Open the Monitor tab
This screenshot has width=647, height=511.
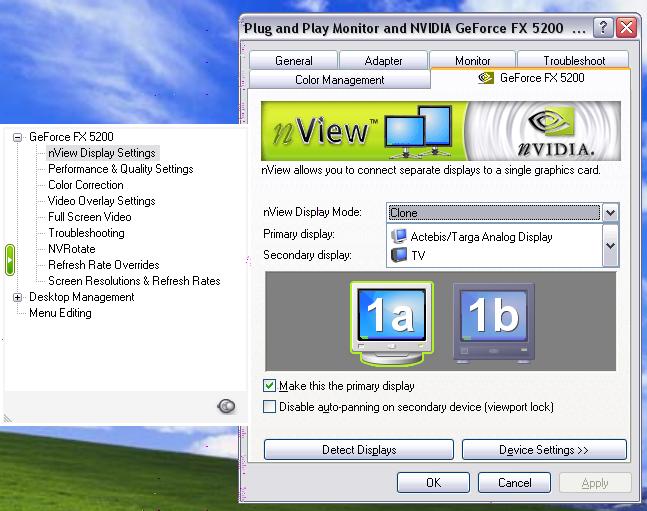click(472, 61)
